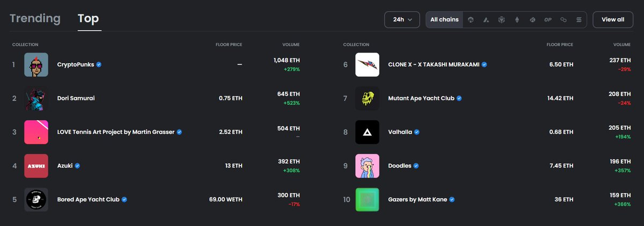Click Gazers volume 159 ETH
Screen dimensions: 644x226
click(x=619, y=195)
